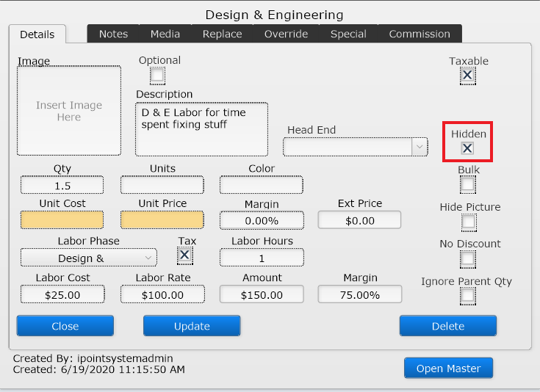Click the Close button
Image resolution: width=540 pixels, height=392 pixels.
65,326
